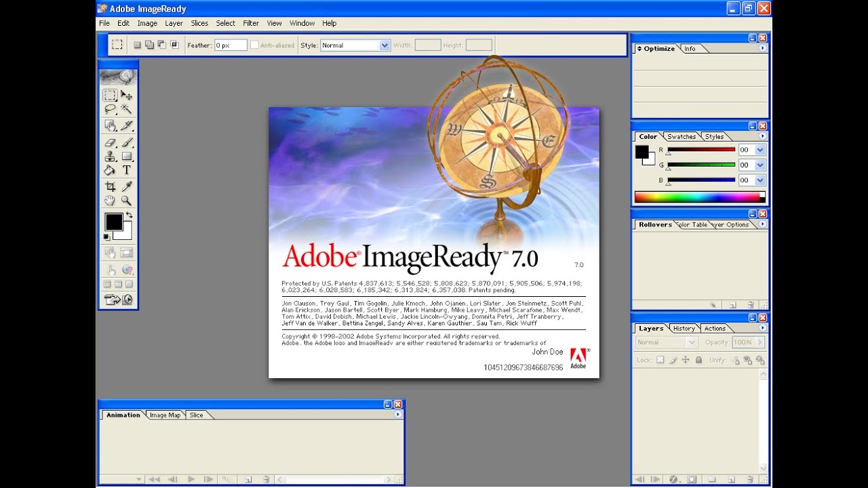This screenshot has width=868, height=488.
Task: Open Animation palette flyout menu arrow
Action: (398, 414)
